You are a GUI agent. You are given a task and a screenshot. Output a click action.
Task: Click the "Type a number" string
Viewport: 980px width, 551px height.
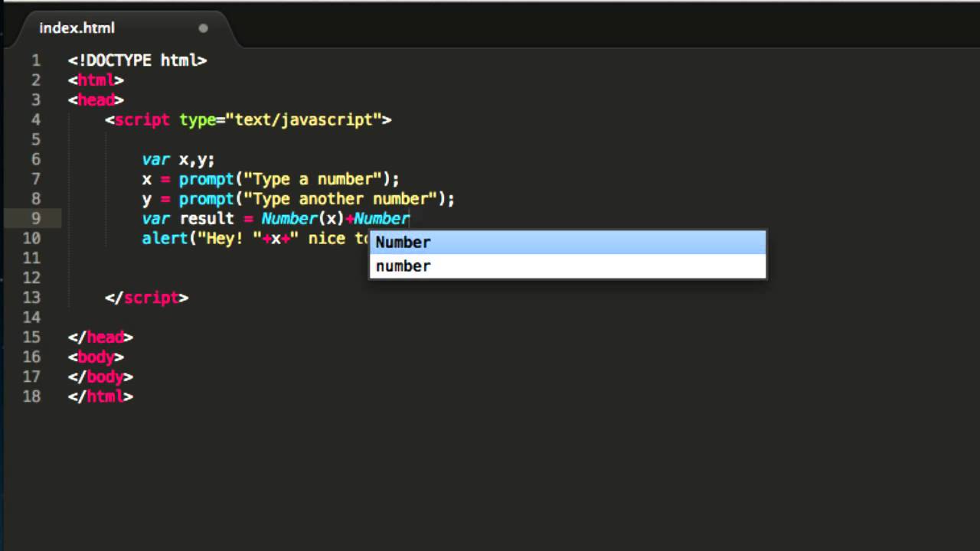pyautogui.click(x=312, y=179)
